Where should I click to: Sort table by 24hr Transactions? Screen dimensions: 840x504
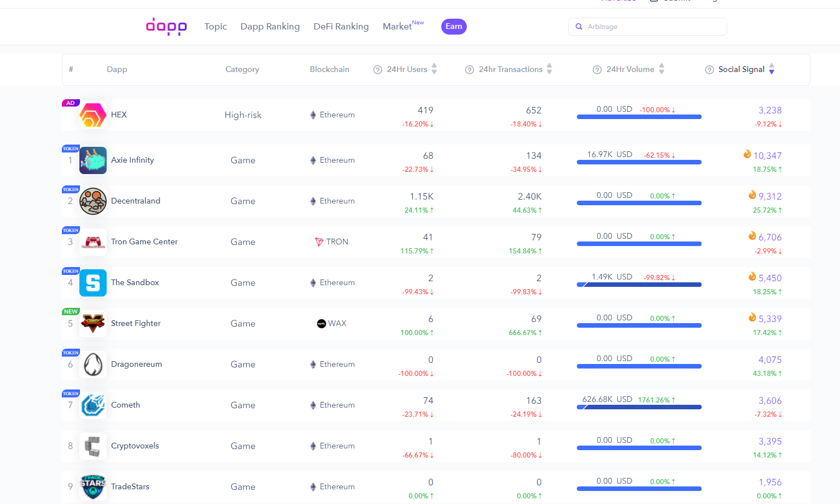(550, 69)
